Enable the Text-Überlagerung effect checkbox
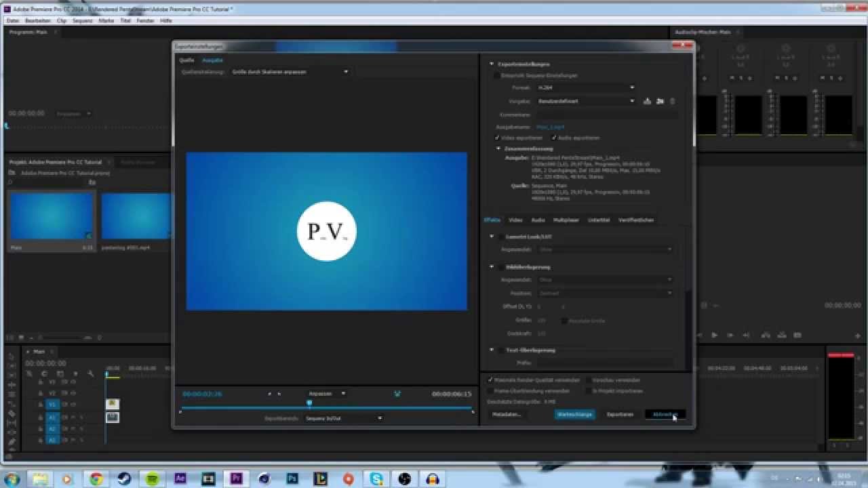 click(x=501, y=350)
